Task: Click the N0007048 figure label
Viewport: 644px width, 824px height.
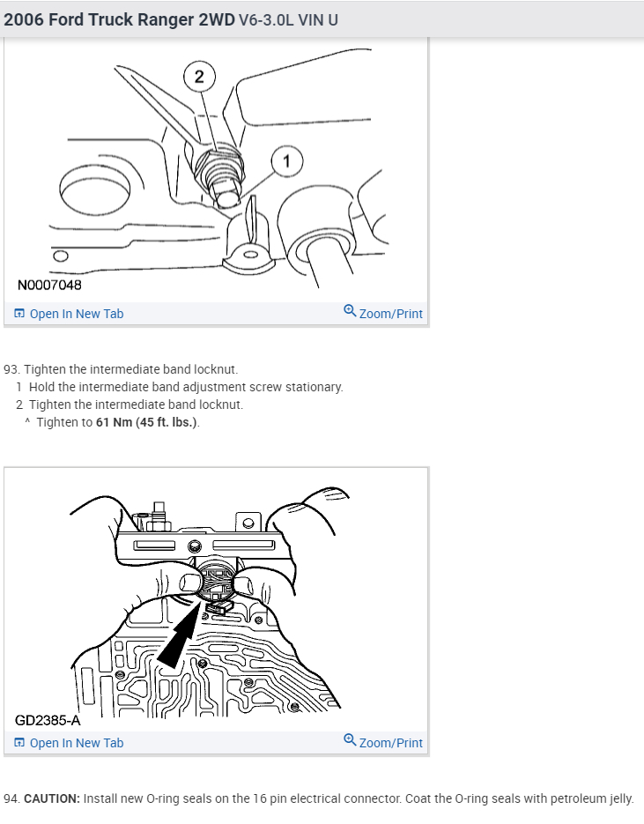Action: 50,285
